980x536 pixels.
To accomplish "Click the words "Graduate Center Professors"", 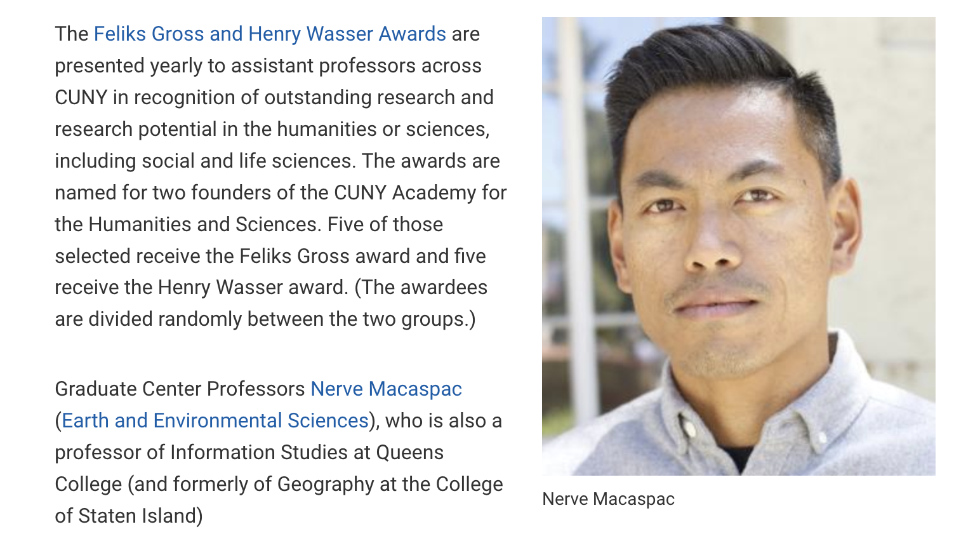I will (x=180, y=389).
